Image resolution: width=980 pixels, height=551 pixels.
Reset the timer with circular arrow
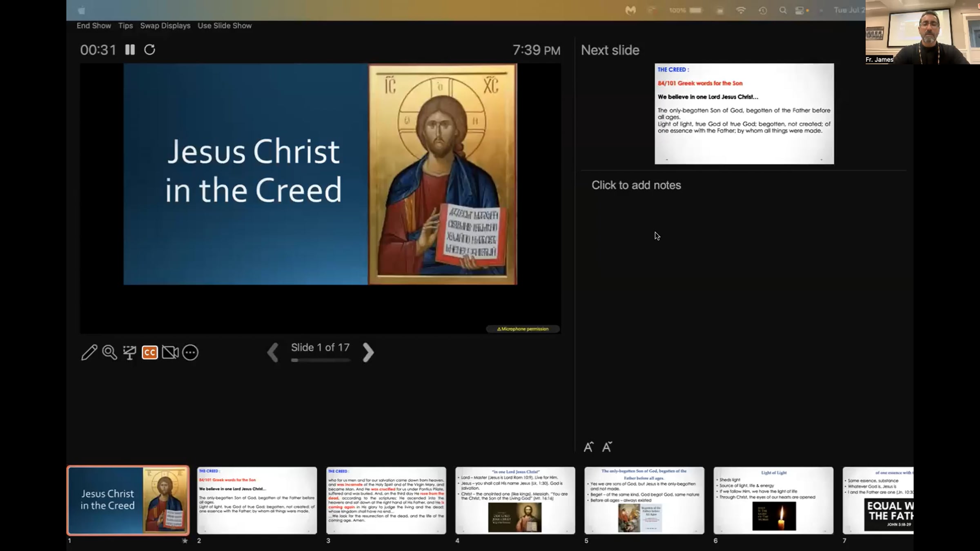click(149, 50)
